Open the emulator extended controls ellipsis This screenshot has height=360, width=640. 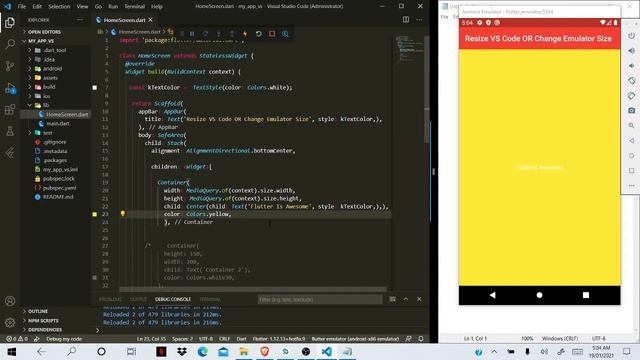pyautogui.click(x=631, y=186)
